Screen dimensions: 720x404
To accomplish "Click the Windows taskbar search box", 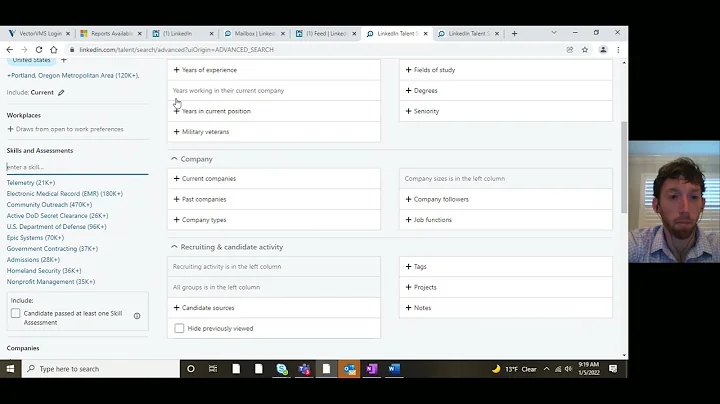I will [101, 369].
